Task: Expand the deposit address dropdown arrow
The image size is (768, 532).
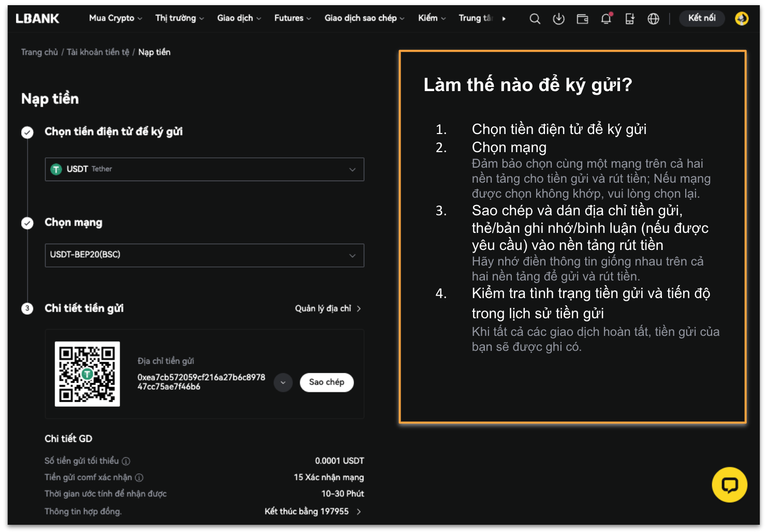Action: click(x=283, y=382)
